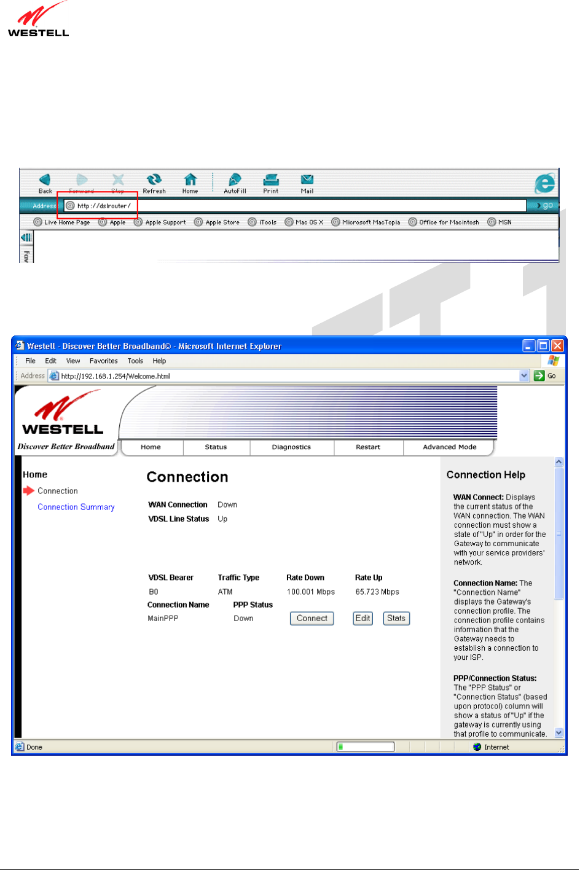Click the address field showing 192.168.1.254/Welcome.html
This screenshot has width=588, height=870.
tap(289, 376)
